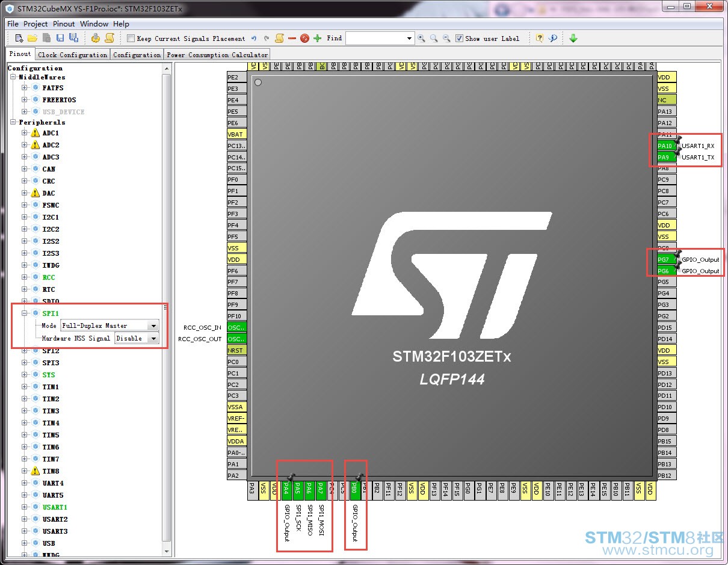Collapse the Peripherals tree section
This screenshot has width=728, height=565.
coord(13,122)
